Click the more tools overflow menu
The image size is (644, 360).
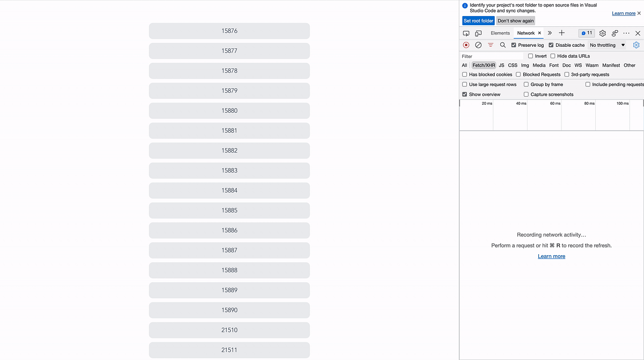tap(626, 33)
